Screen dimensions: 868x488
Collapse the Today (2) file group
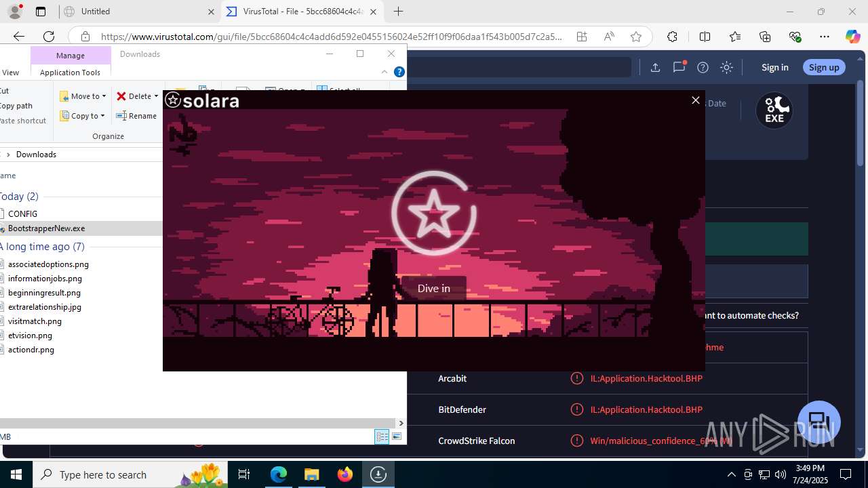(19, 197)
